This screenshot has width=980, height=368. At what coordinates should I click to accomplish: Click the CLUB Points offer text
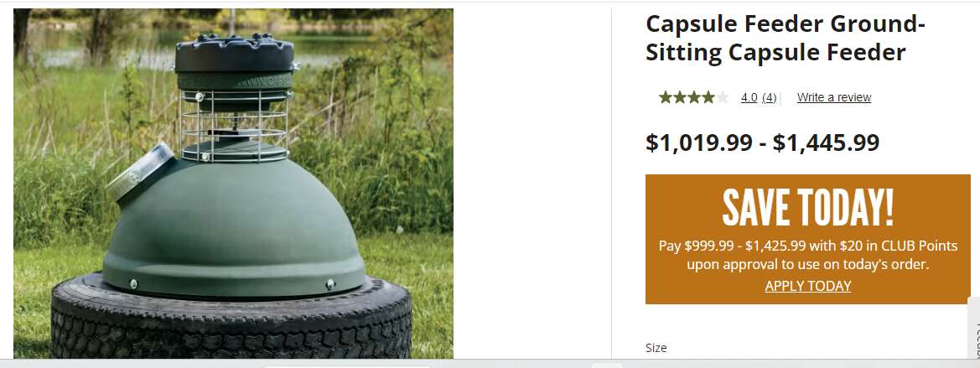[807, 255]
